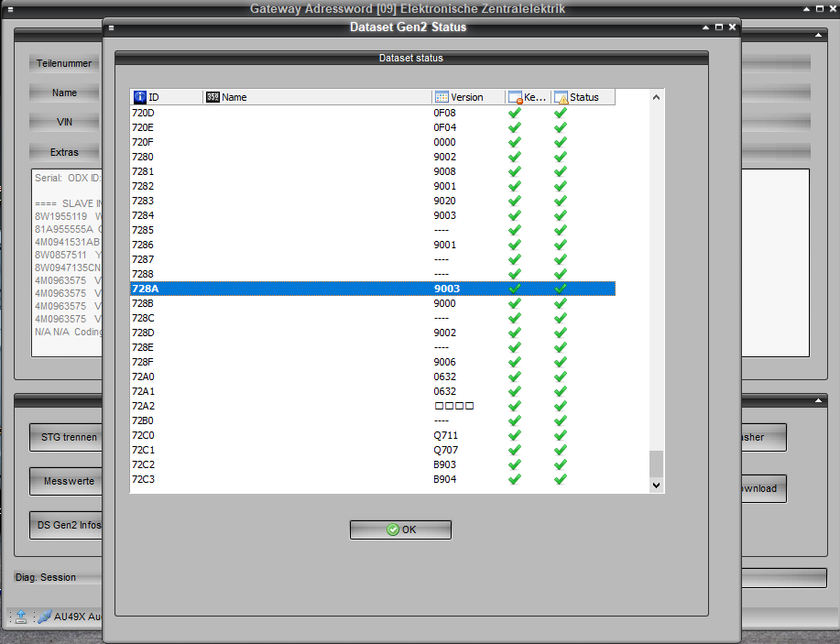Screen dimensions: 840x644
Task: Collapse the lower panel in the Gateway window
Action: 818,400
